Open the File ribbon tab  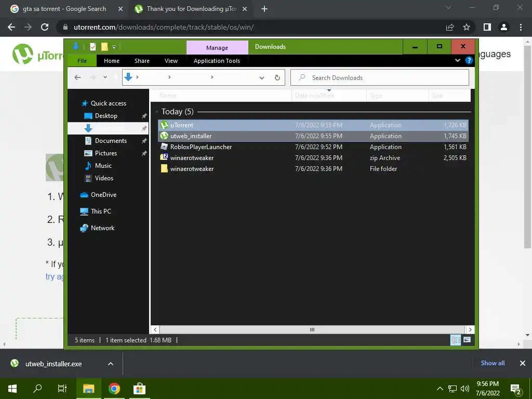82,61
